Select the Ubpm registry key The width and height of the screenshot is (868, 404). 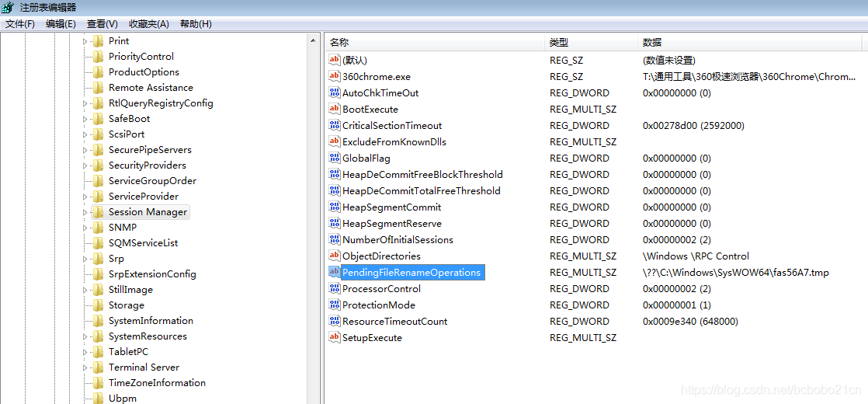pos(123,398)
